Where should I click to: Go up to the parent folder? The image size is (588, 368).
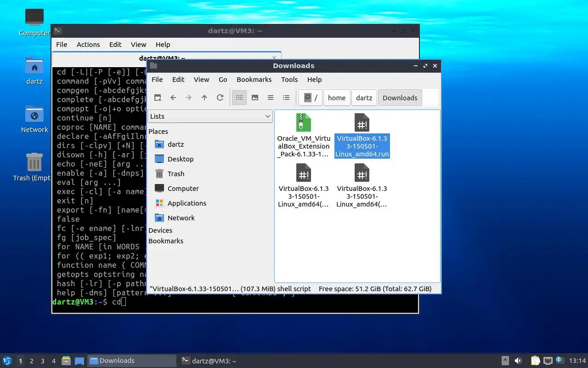[x=204, y=98]
